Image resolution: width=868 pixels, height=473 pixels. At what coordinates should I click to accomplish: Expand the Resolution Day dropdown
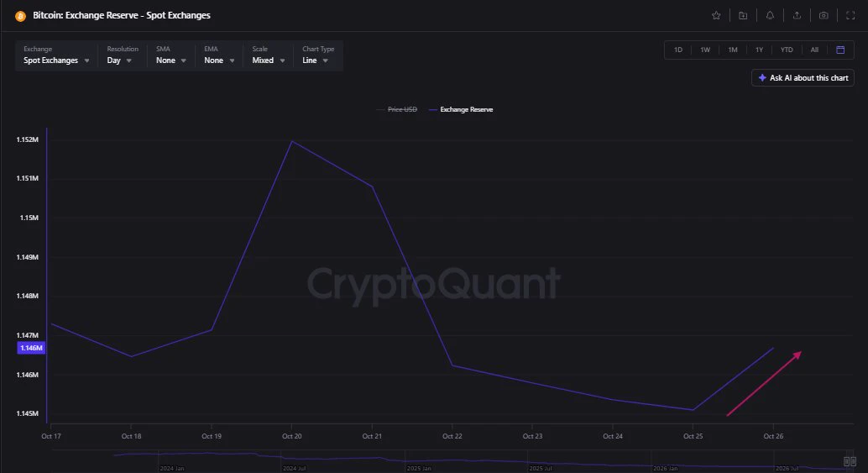[120, 55]
